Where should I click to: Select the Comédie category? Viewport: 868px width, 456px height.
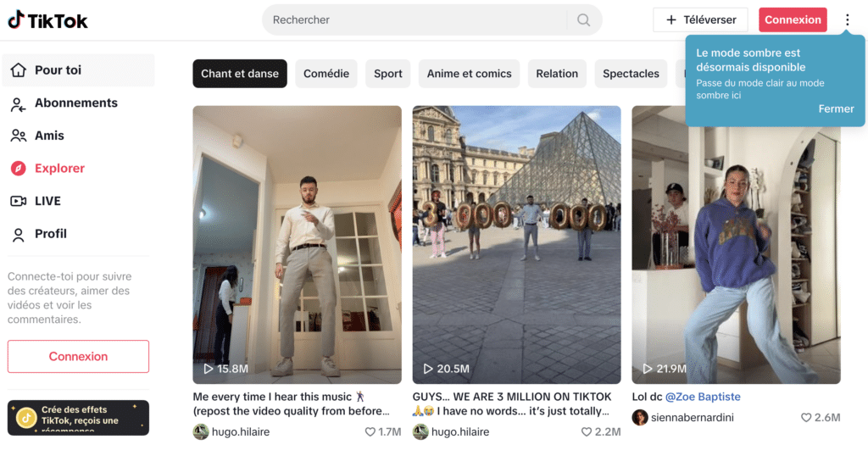pos(326,74)
